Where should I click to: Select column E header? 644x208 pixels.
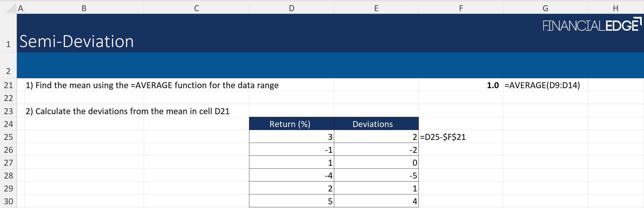pyautogui.click(x=376, y=8)
